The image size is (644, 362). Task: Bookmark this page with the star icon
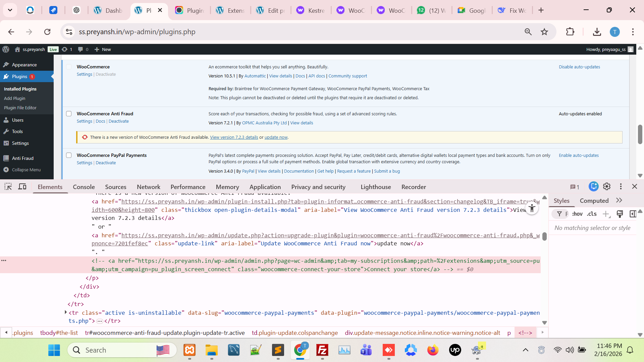click(544, 32)
